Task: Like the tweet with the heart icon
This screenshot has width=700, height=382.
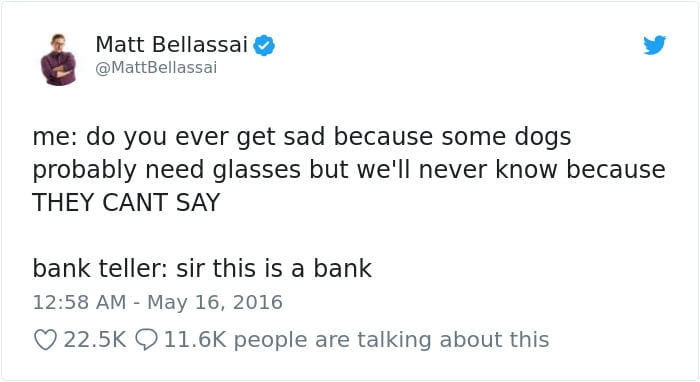Action: [x=46, y=340]
